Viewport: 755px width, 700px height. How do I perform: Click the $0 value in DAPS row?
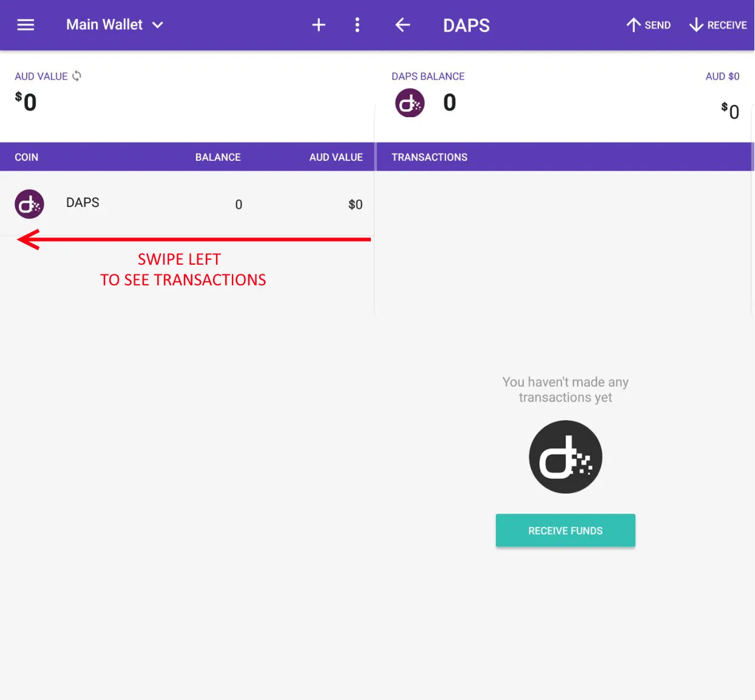pyautogui.click(x=356, y=205)
